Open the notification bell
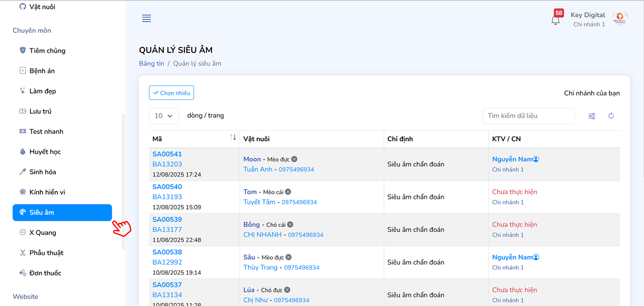The image size is (644, 306). (x=555, y=20)
